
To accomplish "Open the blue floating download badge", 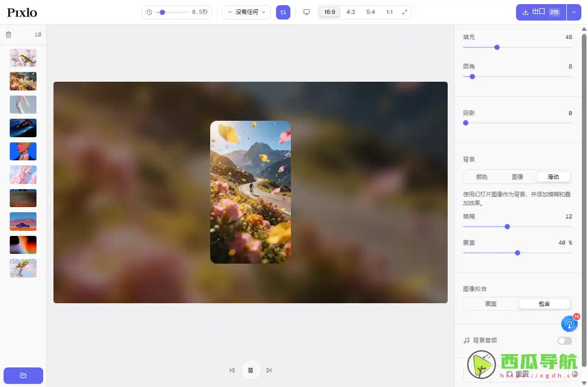I will click(569, 324).
